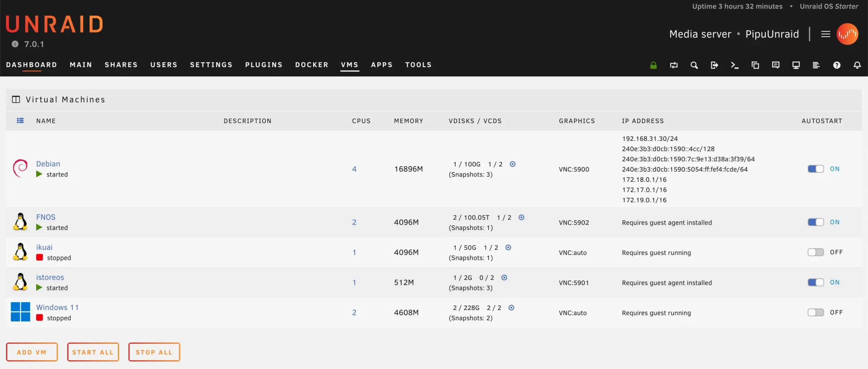868x369 pixels.
Task: Click the Add VM button
Action: click(32, 352)
